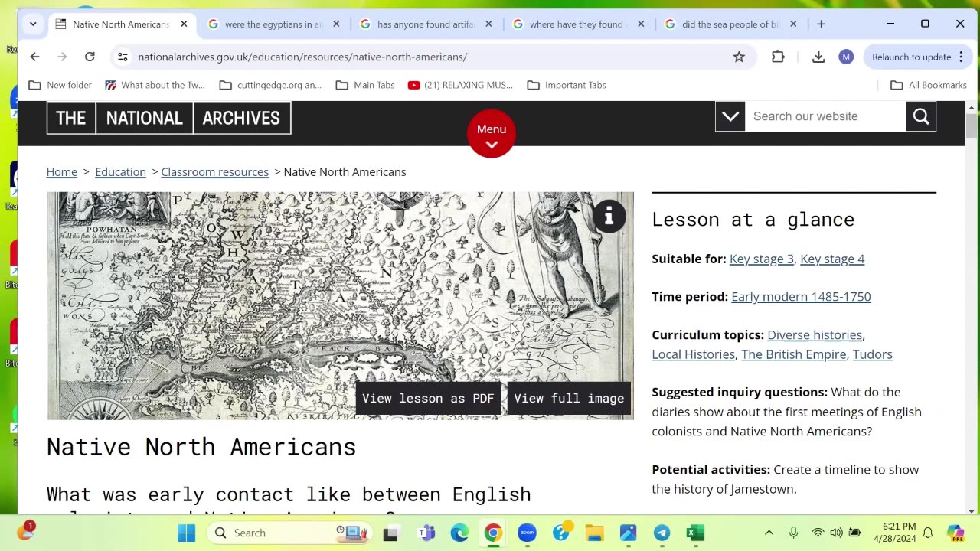Go to the Education breadcrumb
The height and width of the screenshot is (551, 980).
point(120,171)
